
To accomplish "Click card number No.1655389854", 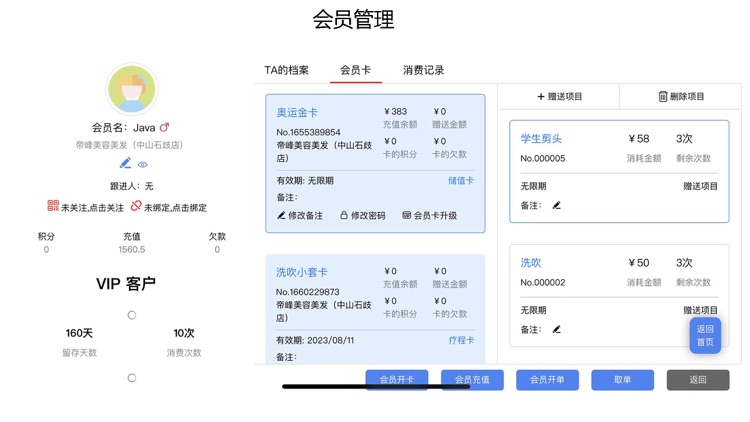I will [309, 132].
